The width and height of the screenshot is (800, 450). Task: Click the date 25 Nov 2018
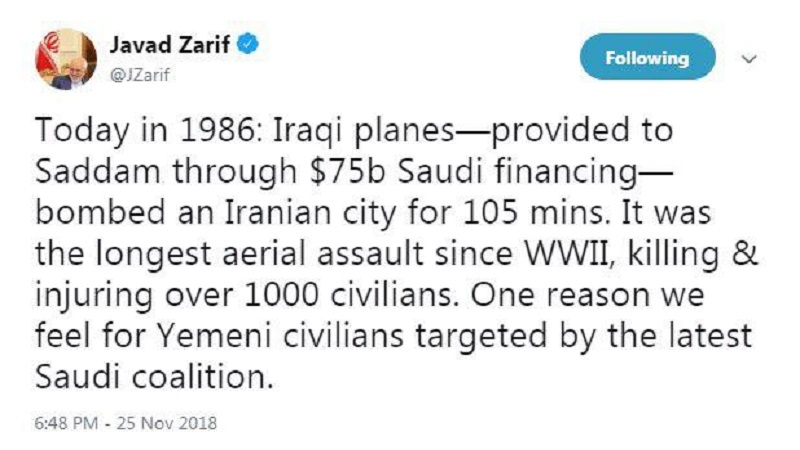point(167,423)
